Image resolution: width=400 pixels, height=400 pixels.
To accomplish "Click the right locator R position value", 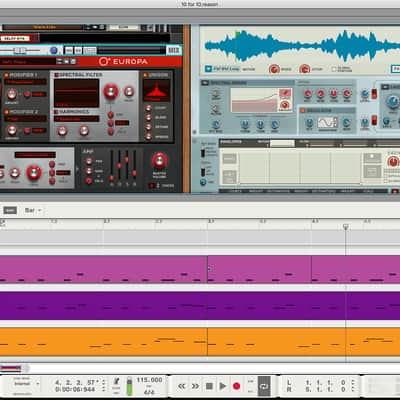I will click(325, 389).
